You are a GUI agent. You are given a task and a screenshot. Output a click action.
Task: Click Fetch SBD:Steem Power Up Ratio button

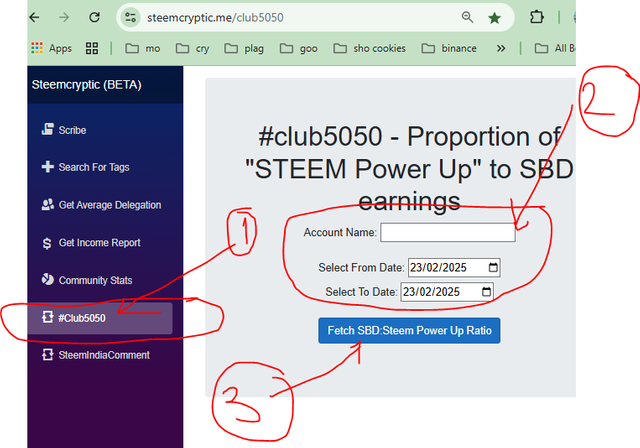click(x=409, y=330)
